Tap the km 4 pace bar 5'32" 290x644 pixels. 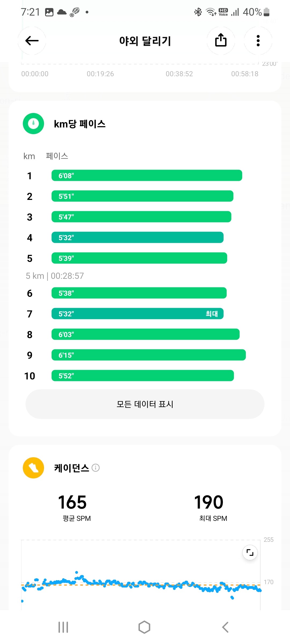[x=137, y=237]
